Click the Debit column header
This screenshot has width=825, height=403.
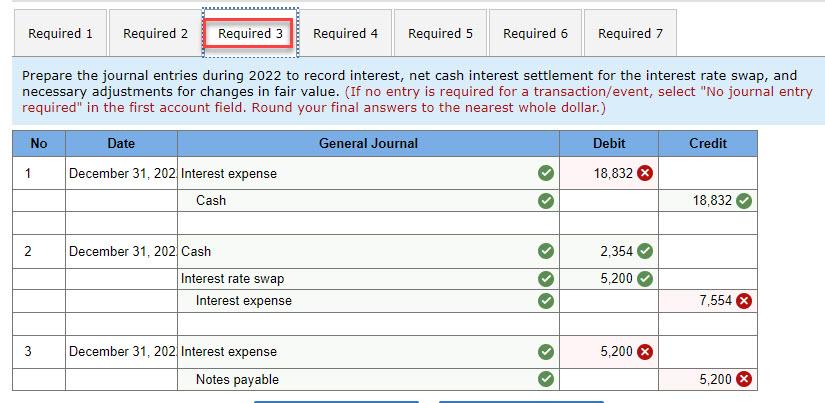click(x=609, y=143)
